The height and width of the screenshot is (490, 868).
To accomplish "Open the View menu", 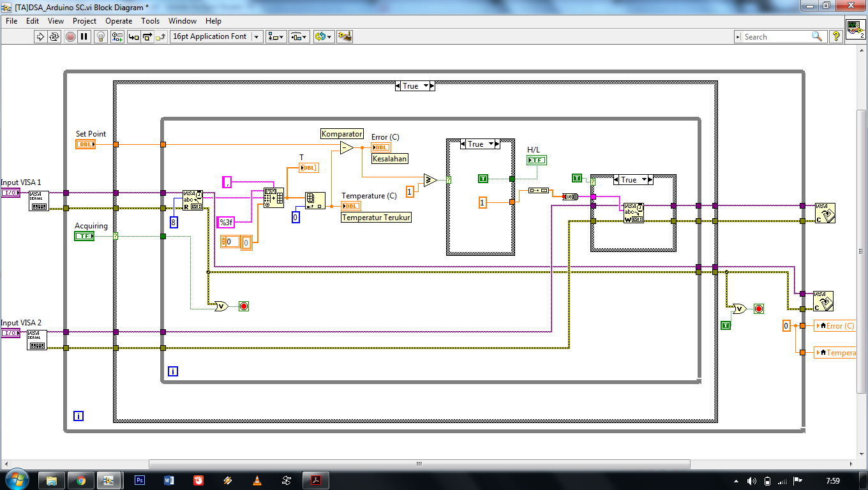I will coord(56,20).
